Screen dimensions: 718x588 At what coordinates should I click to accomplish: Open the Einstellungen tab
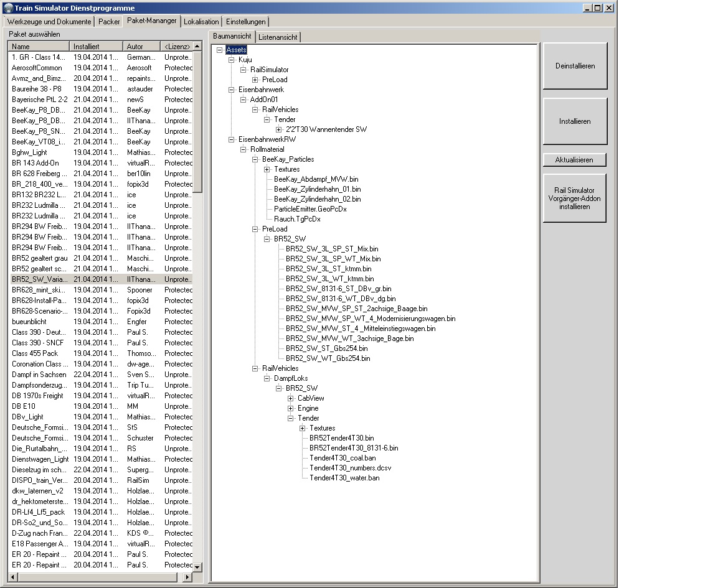click(x=245, y=22)
